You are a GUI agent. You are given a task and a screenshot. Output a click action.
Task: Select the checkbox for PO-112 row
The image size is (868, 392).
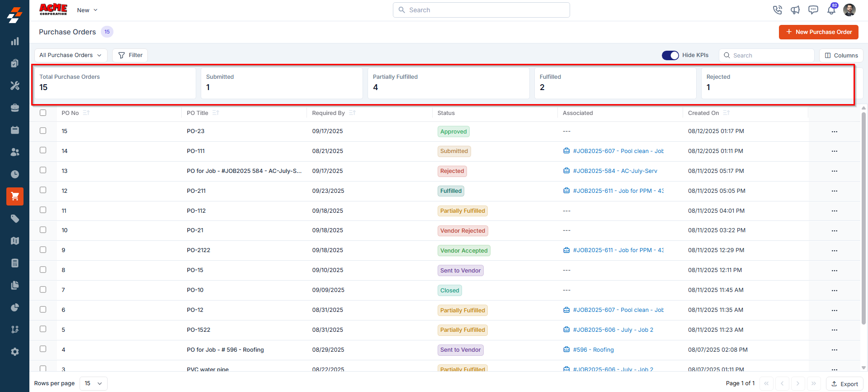click(x=43, y=210)
